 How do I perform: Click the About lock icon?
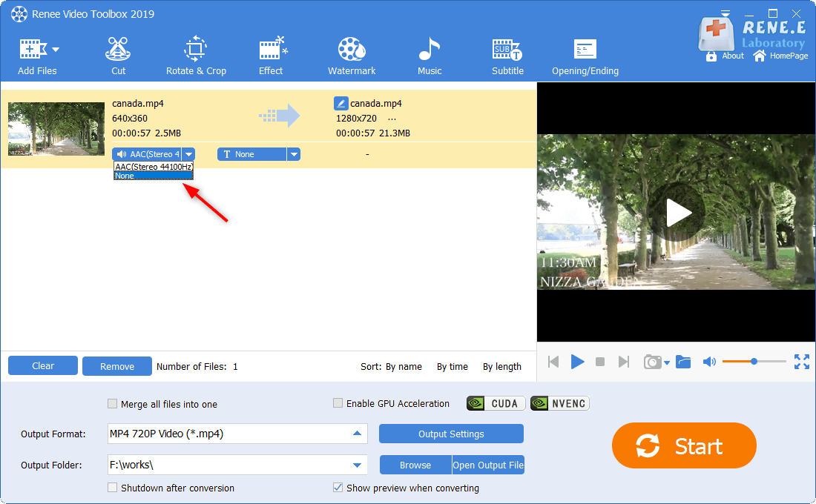(x=711, y=56)
